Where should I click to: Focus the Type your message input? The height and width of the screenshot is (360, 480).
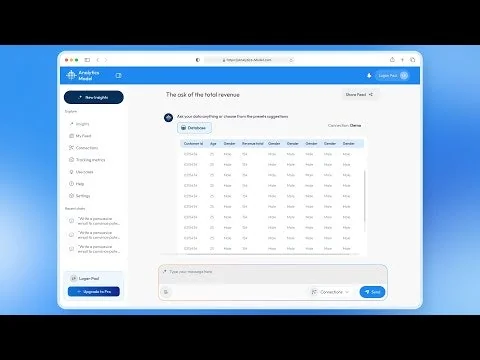coord(273,274)
